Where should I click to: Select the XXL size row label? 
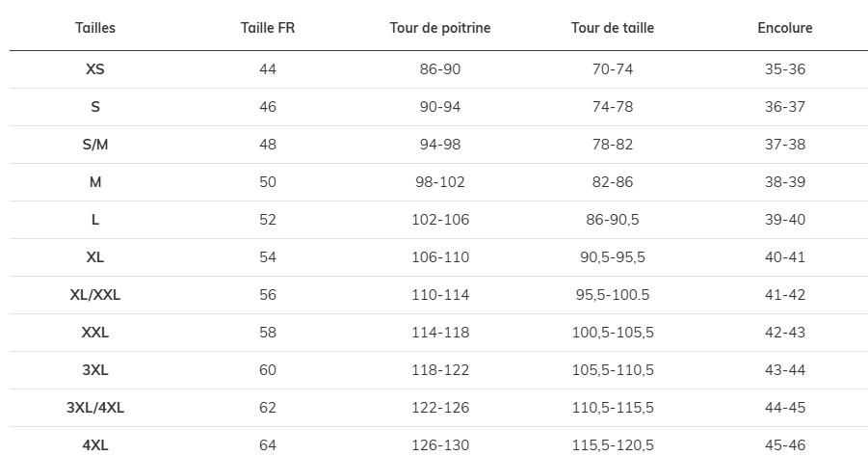coord(95,333)
